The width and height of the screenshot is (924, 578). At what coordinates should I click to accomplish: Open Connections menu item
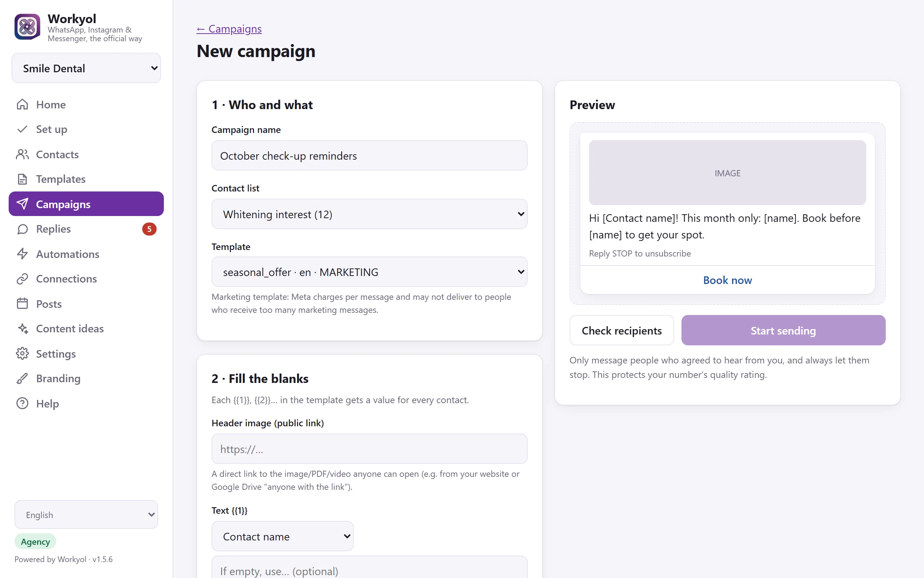(x=86, y=279)
